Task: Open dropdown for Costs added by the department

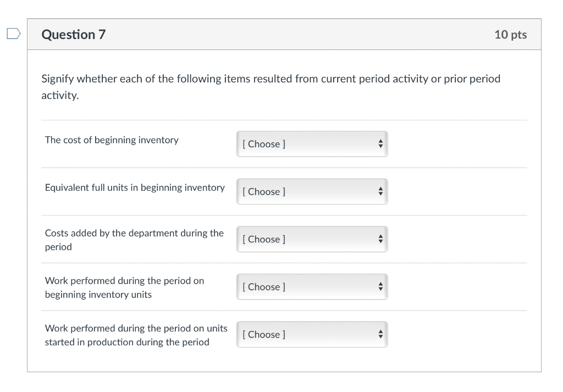Action: [x=312, y=239]
